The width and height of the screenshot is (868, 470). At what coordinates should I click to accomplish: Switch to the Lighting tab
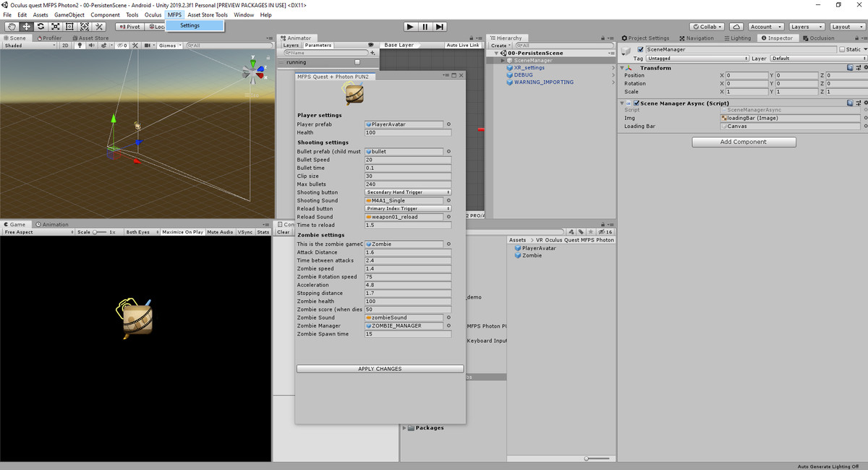pyautogui.click(x=737, y=38)
